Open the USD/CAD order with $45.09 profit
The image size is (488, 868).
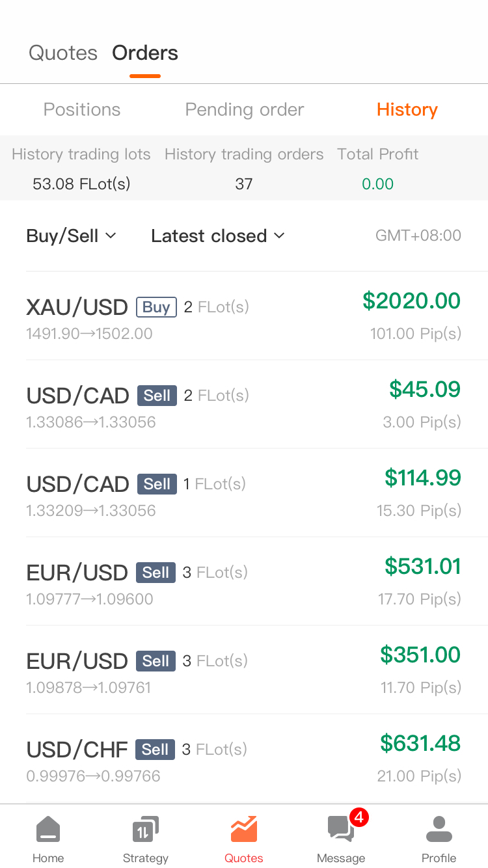tap(244, 405)
